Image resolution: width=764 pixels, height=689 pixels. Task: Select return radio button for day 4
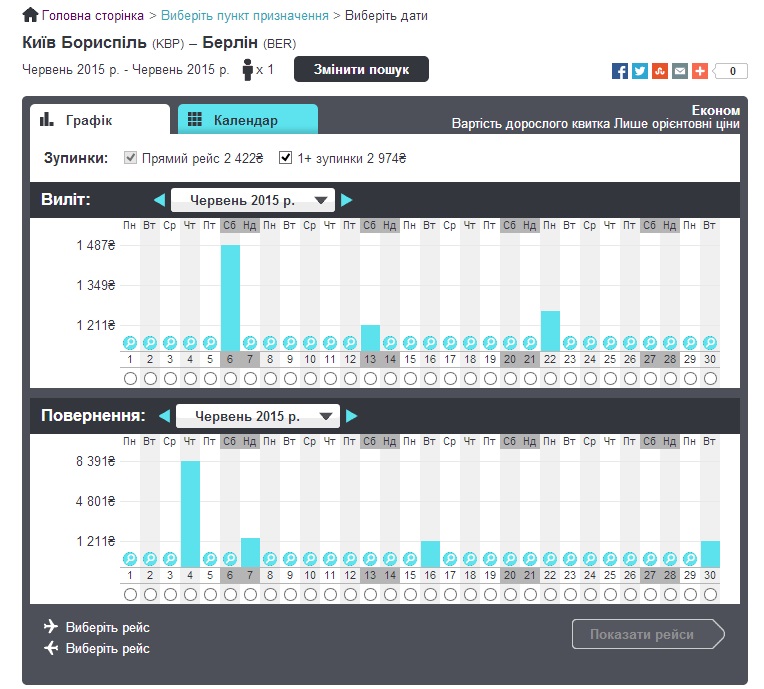coord(190,595)
